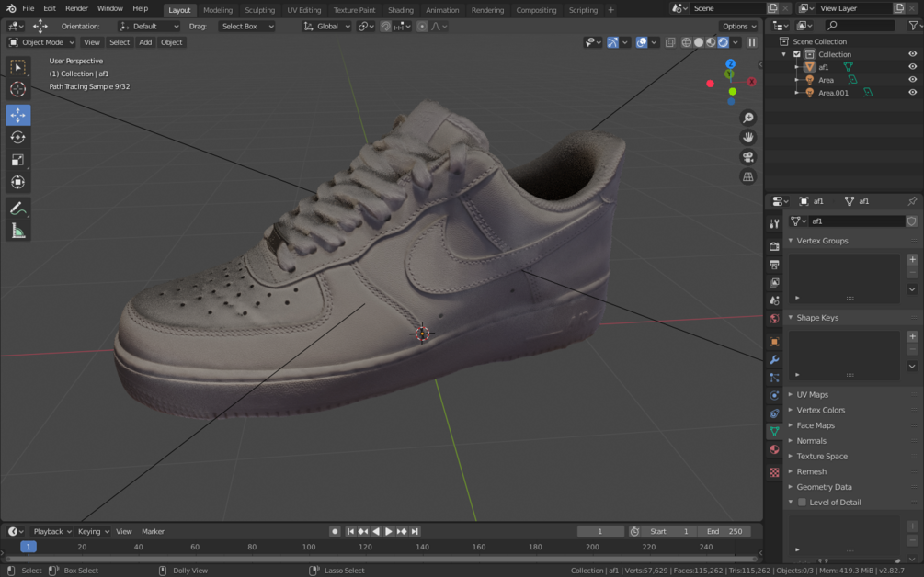The width and height of the screenshot is (924, 577).
Task: Activate the Transform tool
Action: point(17,182)
